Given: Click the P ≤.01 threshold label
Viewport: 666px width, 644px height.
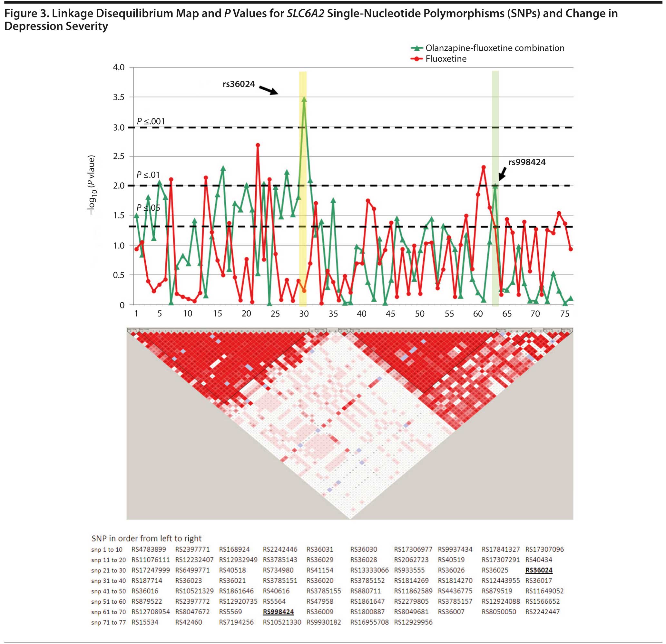Looking at the screenshot, I should point(148,175).
